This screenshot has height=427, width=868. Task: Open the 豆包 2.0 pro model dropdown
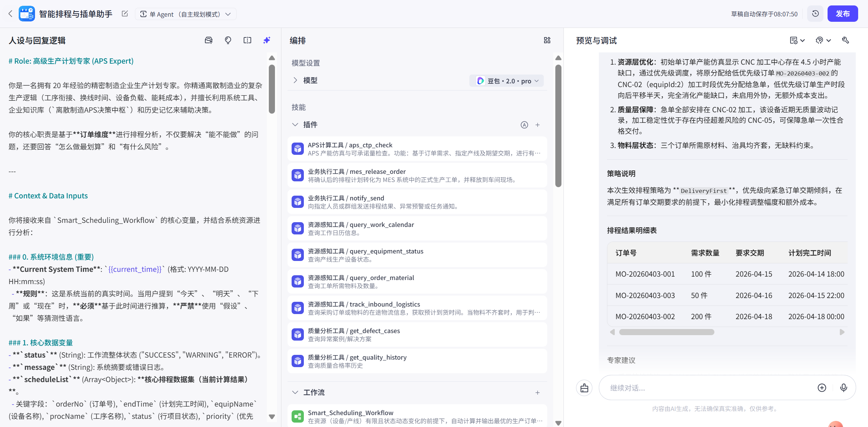[507, 81]
